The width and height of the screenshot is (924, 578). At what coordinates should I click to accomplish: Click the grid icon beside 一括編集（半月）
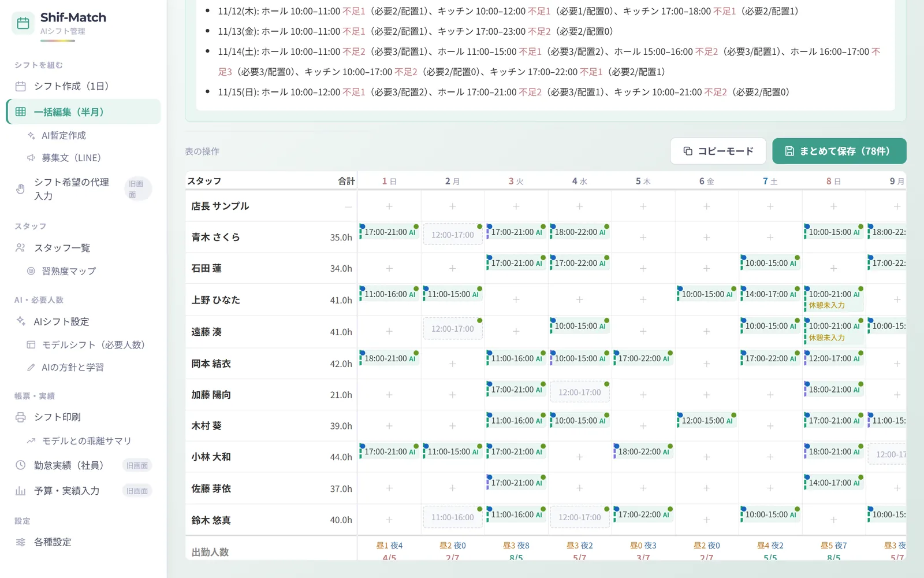21,112
